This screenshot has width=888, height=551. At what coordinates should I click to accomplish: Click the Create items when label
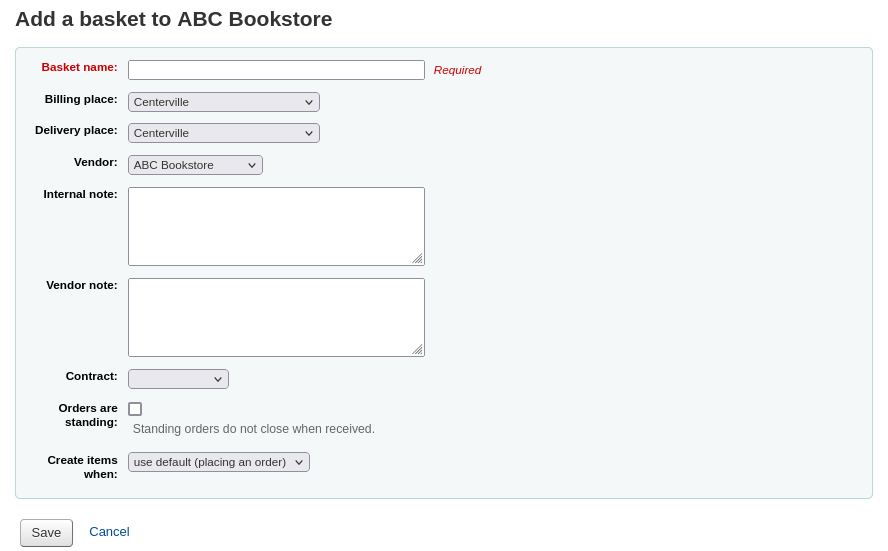click(x=82, y=467)
